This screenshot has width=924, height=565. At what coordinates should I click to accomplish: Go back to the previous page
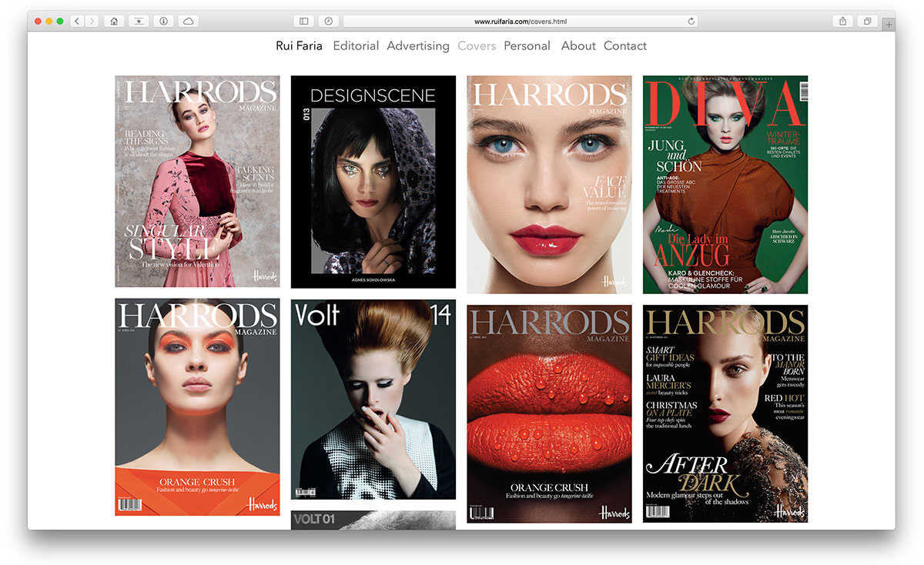click(77, 22)
